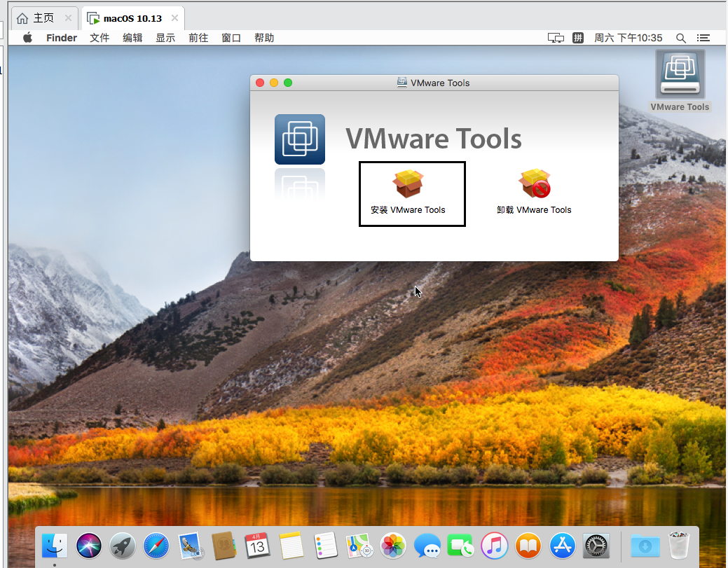Screen dimensions: 728x568
Task: Open Reminders app in Dock
Action: tap(326, 546)
